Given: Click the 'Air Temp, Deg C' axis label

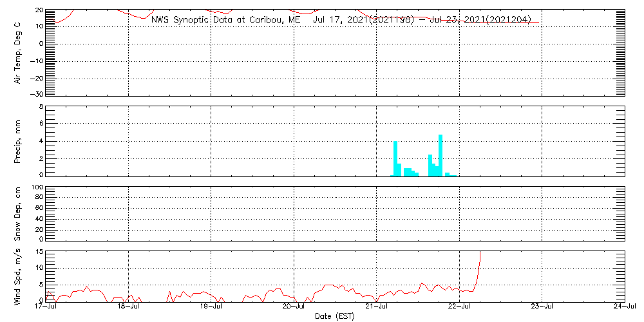Looking at the screenshot, I should [x=18, y=53].
